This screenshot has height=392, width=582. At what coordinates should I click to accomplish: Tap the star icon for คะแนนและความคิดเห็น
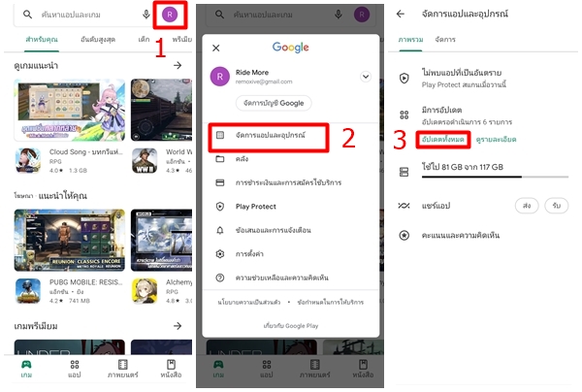pos(404,236)
